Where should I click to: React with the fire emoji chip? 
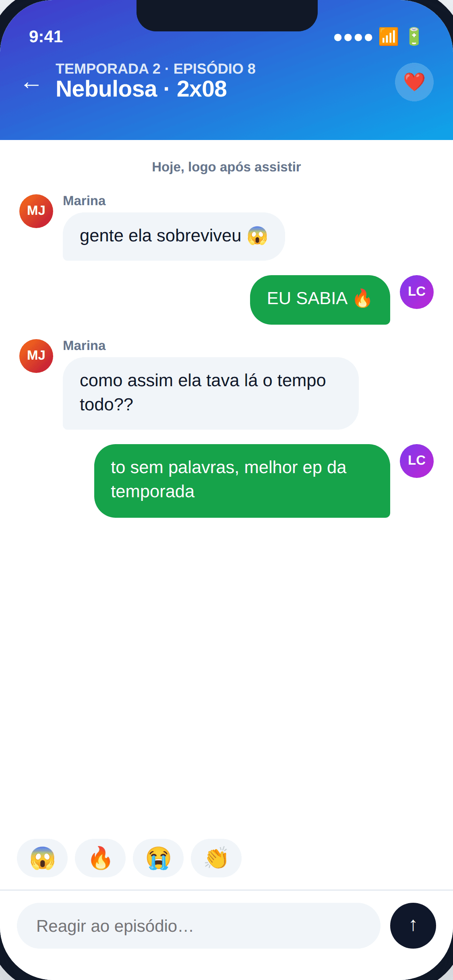100,858
